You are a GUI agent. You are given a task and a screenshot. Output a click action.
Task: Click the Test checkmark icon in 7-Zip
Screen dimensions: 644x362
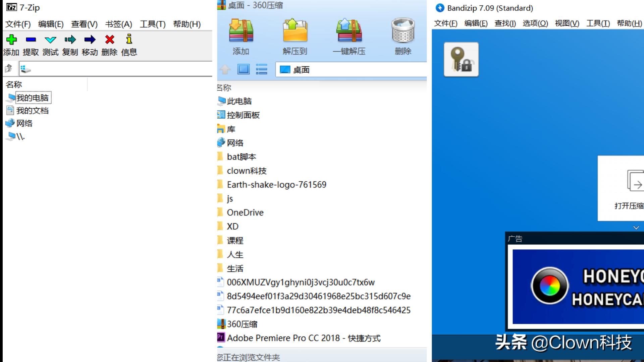[x=50, y=40]
